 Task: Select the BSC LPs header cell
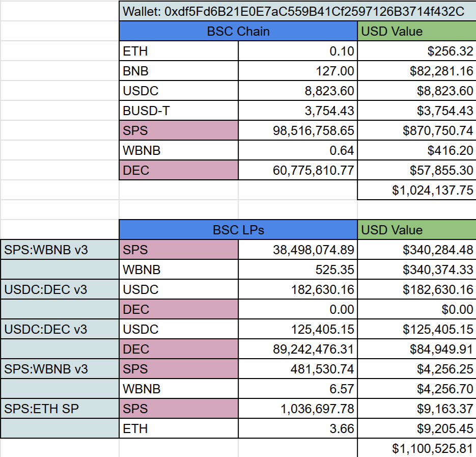click(238, 230)
